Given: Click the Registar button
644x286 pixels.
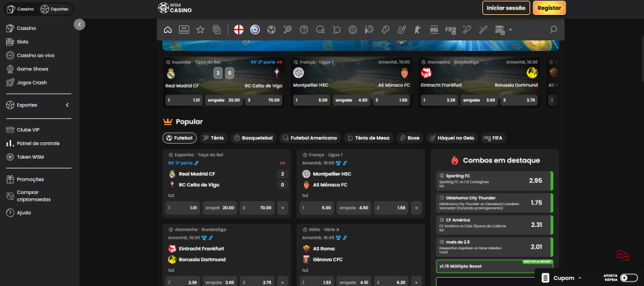Looking at the screenshot, I should [x=549, y=7].
